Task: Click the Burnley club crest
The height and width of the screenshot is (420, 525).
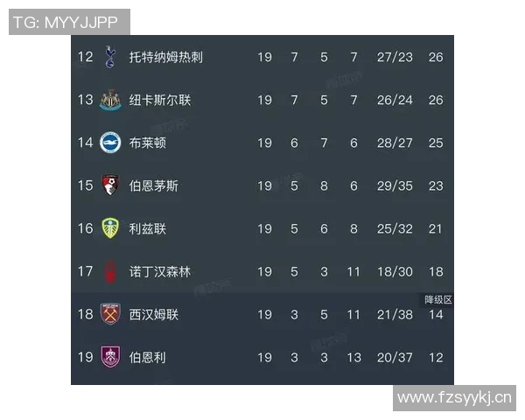Action: [110, 357]
